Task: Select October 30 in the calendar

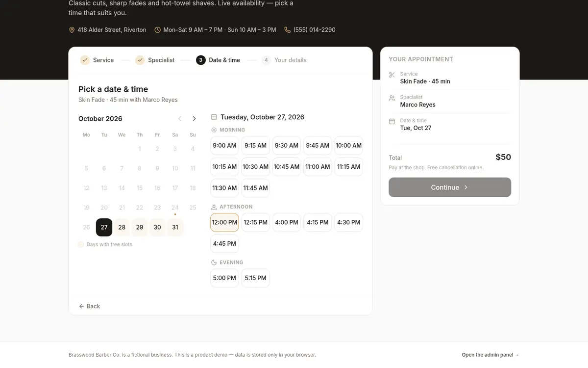Action: coord(157,227)
